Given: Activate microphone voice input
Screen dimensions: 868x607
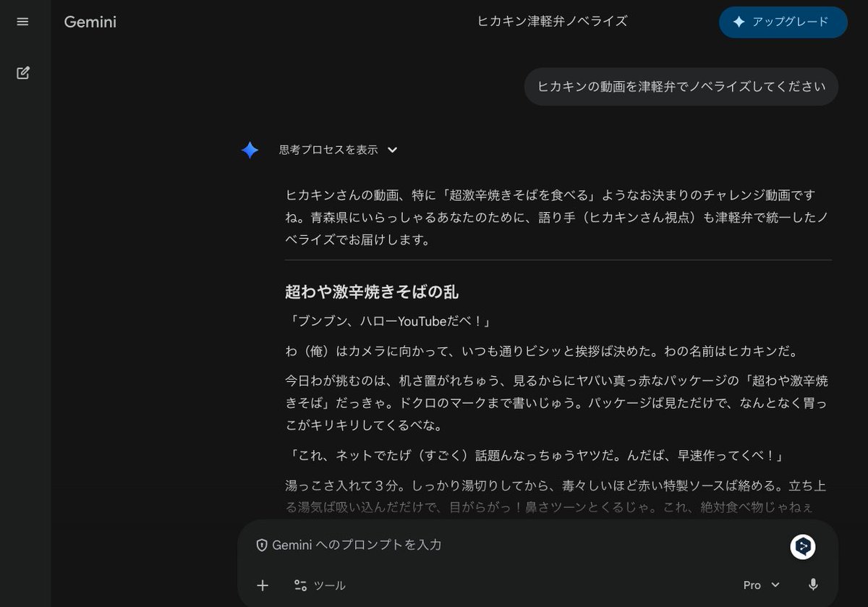Looking at the screenshot, I should click(813, 585).
